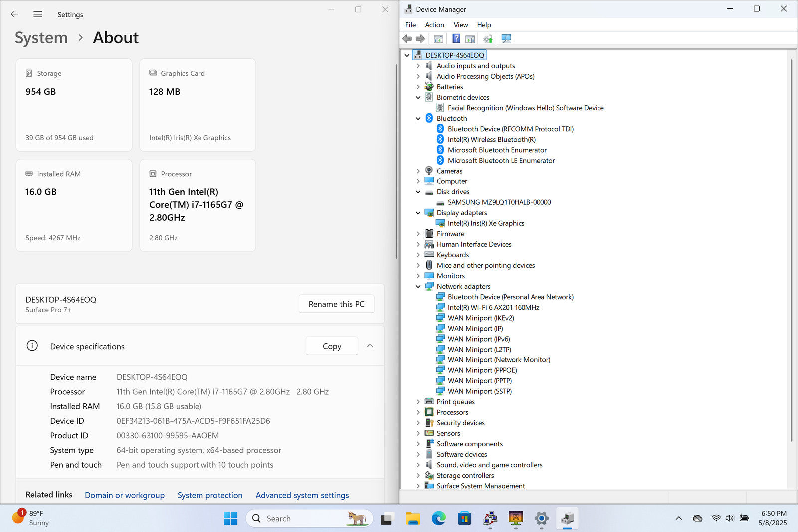798x532 pixels.
Task: Select Facial Recognition (Windows Hello) Software Device
Action: tap(526, 108)
